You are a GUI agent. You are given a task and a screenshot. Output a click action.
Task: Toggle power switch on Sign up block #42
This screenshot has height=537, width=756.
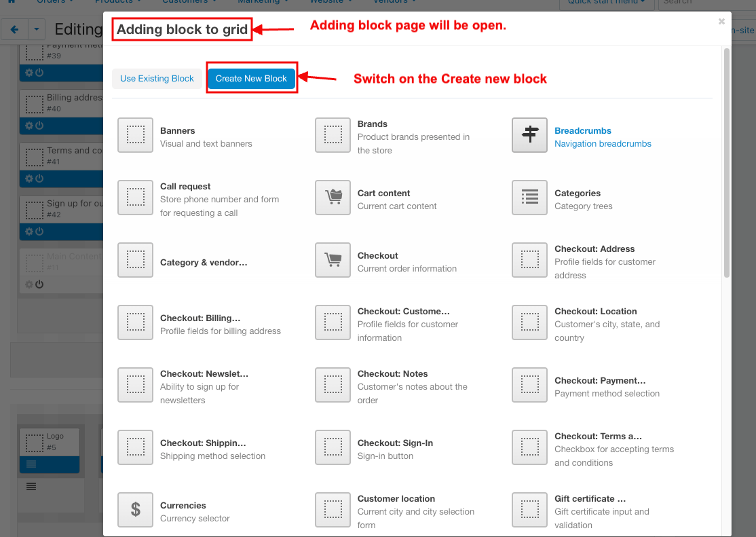pyautogui.click(x=39, y=232)
